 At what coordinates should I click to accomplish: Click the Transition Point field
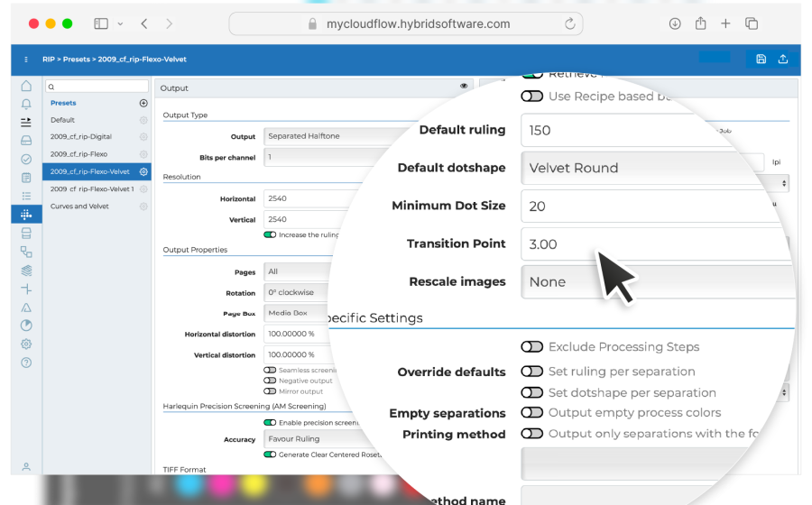click(655, 243)
